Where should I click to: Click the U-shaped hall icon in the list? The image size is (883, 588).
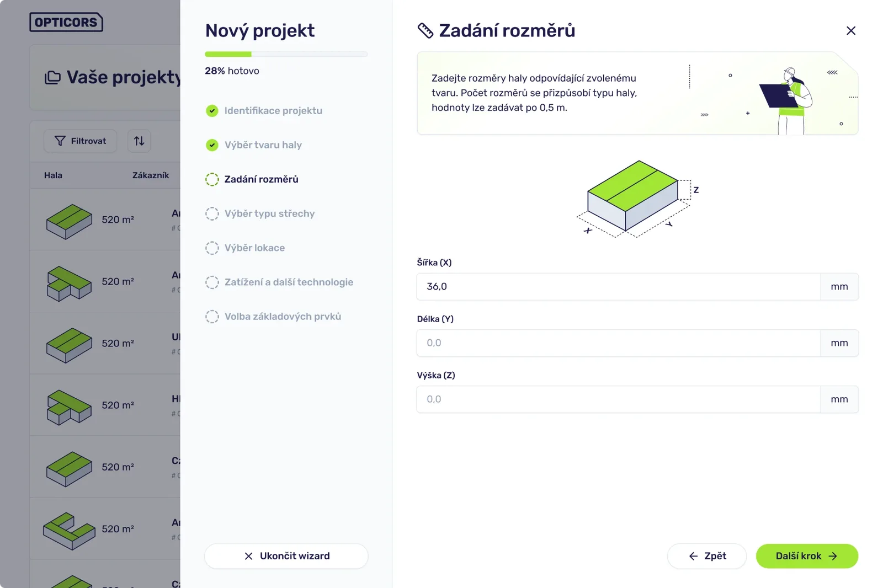tap(69, 531)
